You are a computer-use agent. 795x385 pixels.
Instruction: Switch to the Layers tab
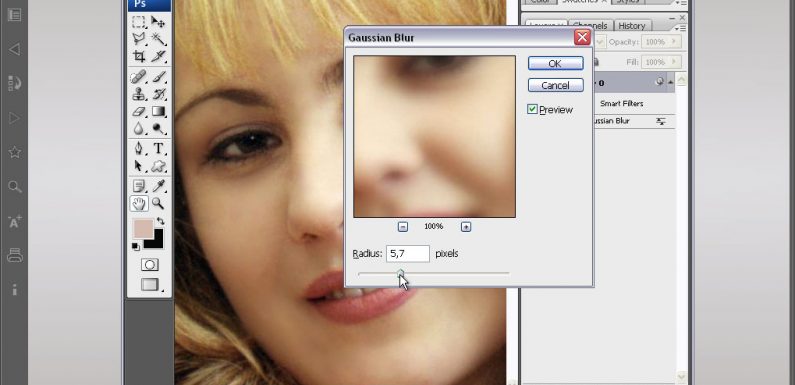(x=545, y=25)
